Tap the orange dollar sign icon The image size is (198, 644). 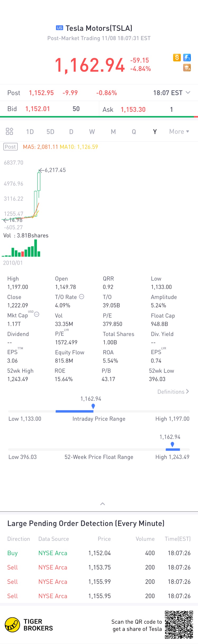(x=177, y=57)
